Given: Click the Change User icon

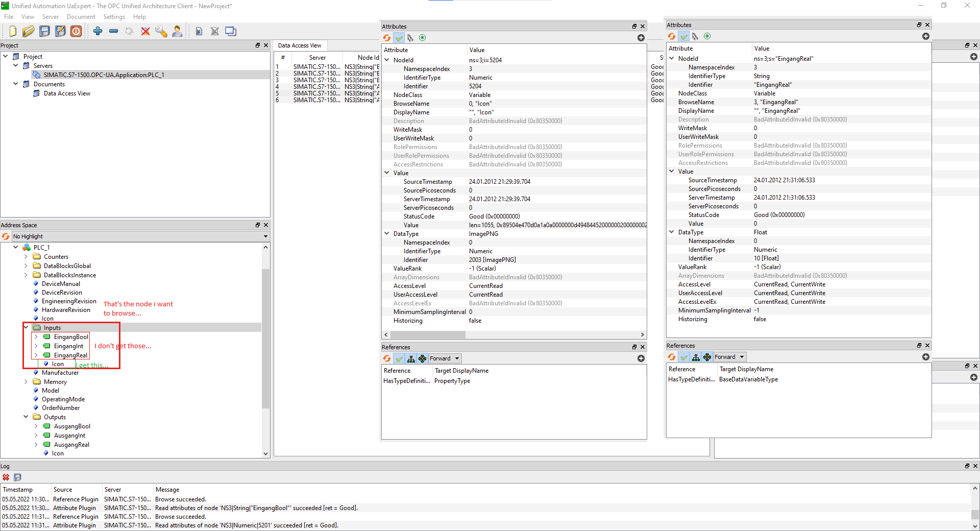Looking at the screenshot, I should pyautogui.click(x=177, y=31).
